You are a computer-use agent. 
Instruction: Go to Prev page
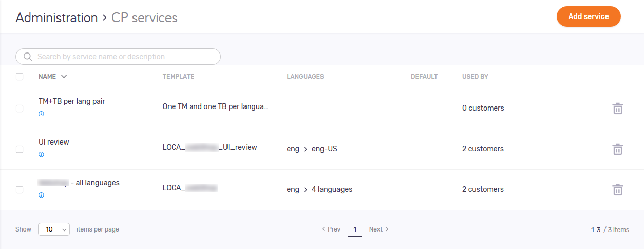click(331, 229)
